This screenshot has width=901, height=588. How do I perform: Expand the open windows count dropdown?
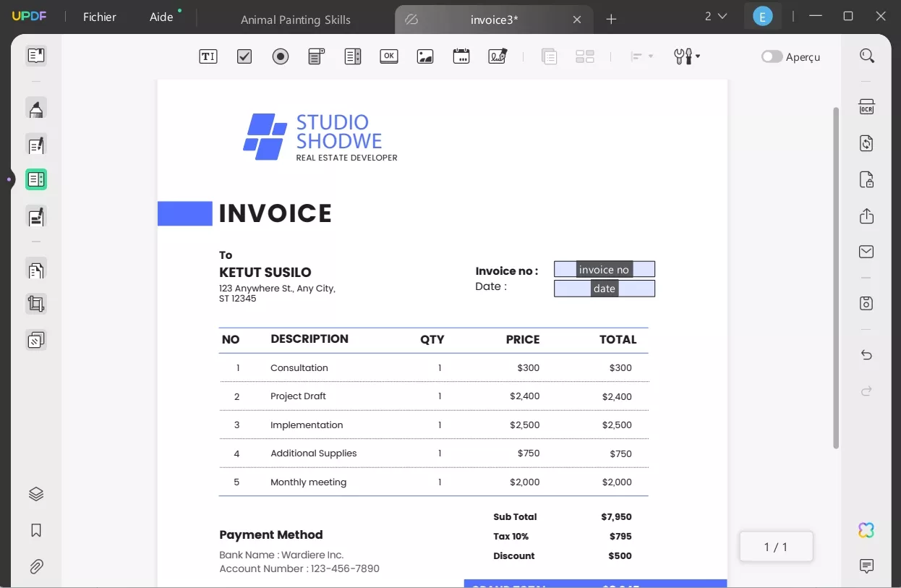(x=716, y=16)
